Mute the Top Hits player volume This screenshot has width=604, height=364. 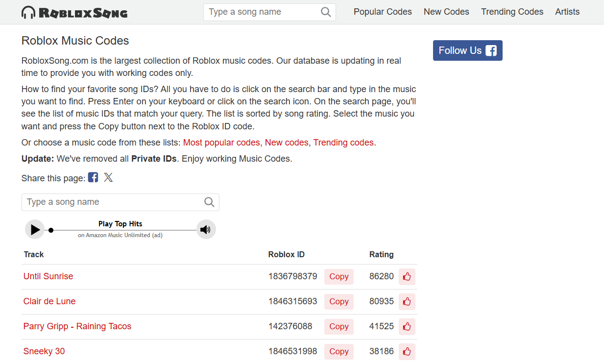[206, 229]
